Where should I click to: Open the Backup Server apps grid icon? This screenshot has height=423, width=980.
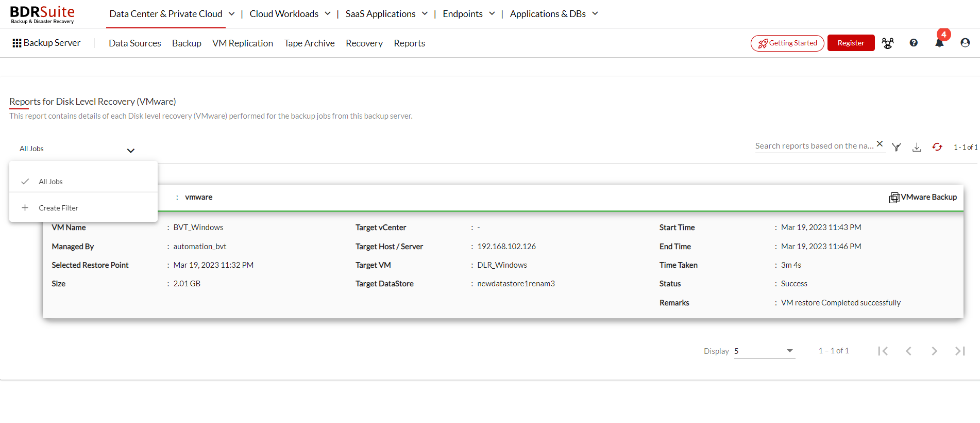(17, 43)
